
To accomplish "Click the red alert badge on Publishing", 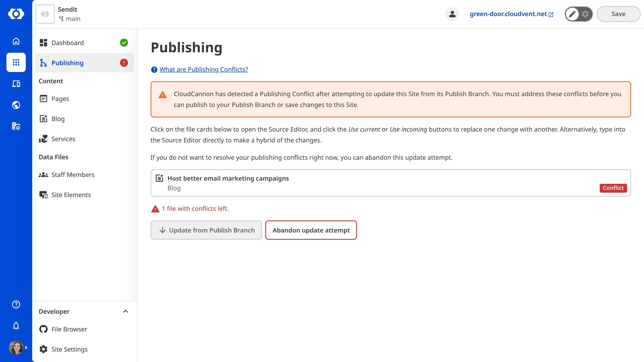I will [x=124, y=63].
